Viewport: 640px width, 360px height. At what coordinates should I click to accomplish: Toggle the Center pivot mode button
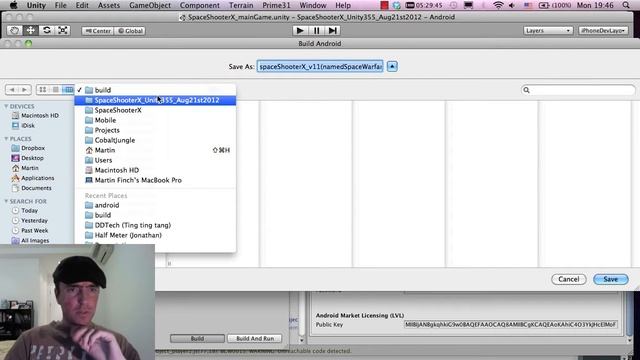tap(98, 31)
